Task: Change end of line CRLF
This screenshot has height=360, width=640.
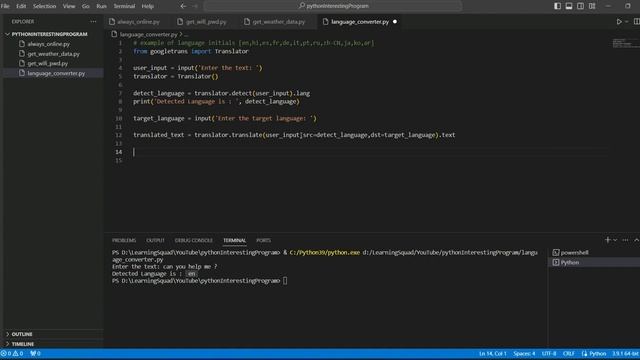Action: click(x=569, y=354)
